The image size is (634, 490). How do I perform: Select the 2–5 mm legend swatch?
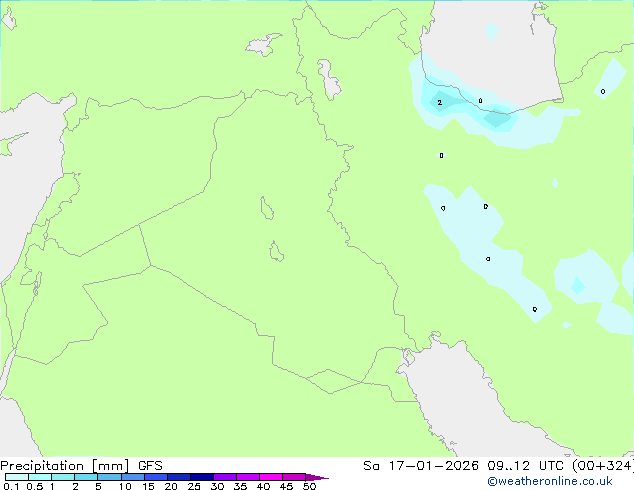pos(86,477)
